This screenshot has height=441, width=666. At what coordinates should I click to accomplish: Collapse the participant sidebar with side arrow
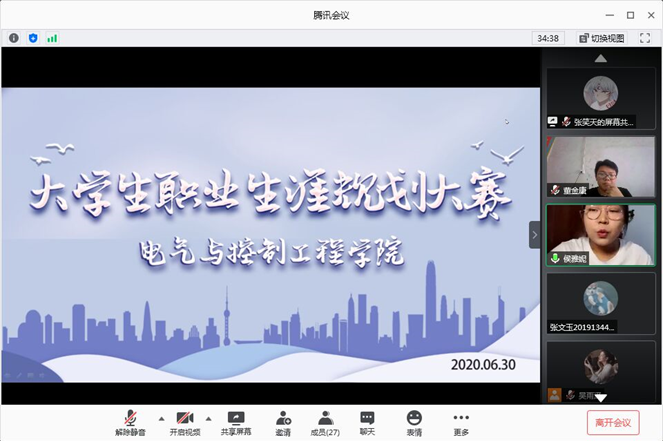[534, 235]
